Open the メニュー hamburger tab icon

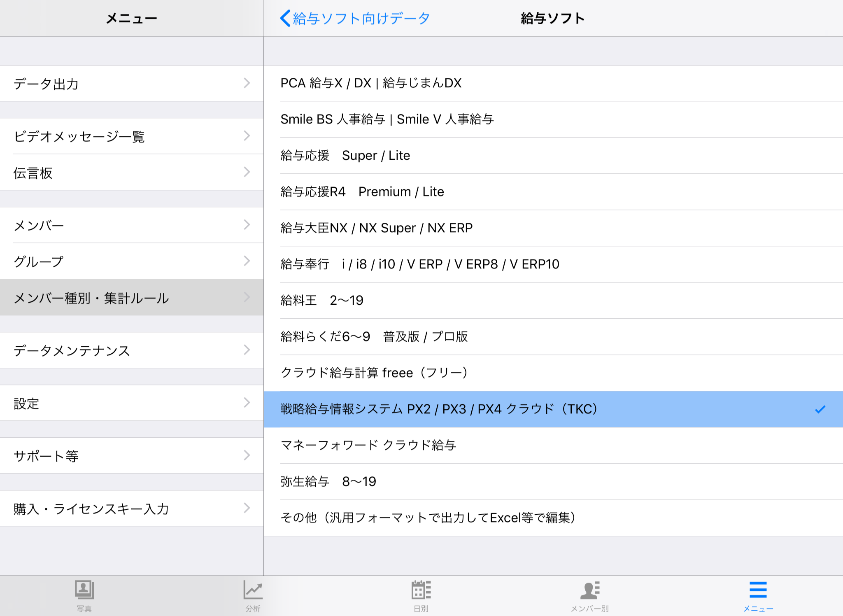pyautogui.click(x=758, y=590)
